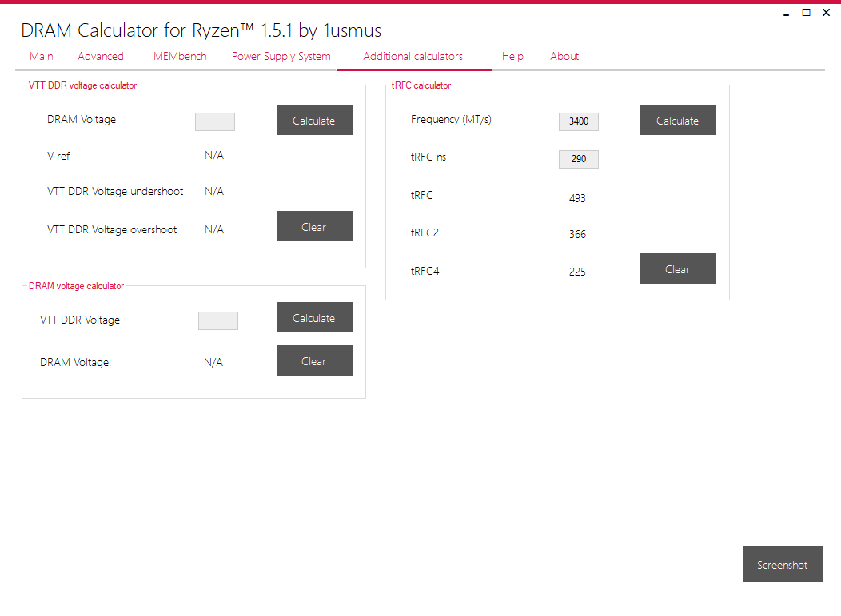The image size is (841, 616).
Task: Select the Additional calculators tab
Action: click(413, 56)
